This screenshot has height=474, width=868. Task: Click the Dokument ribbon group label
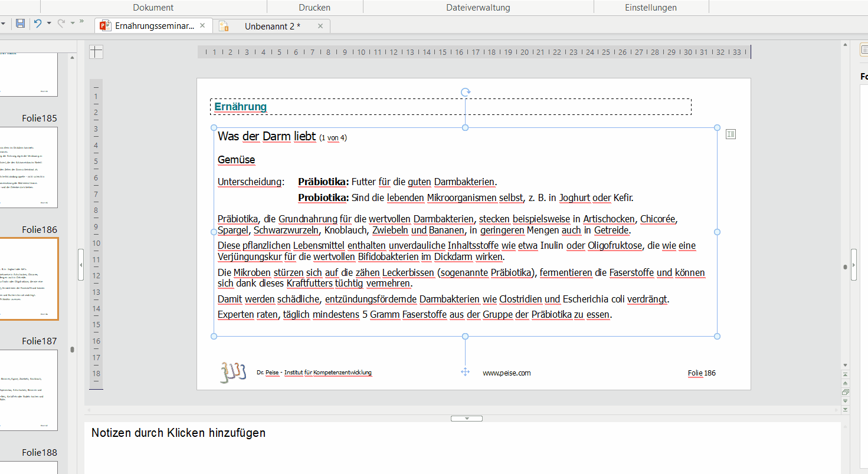coord(153,8)
